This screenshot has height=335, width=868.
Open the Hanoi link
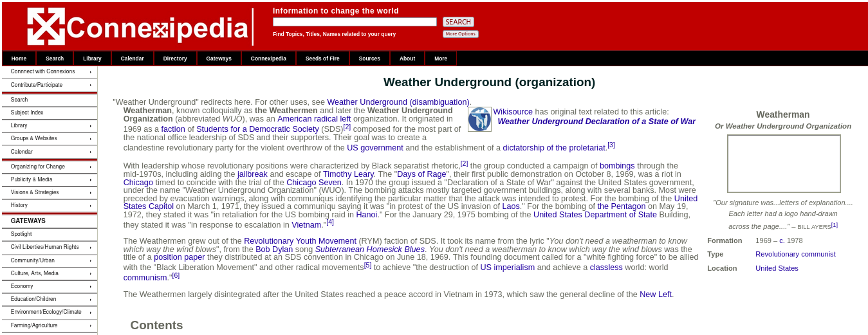(367, 215)
